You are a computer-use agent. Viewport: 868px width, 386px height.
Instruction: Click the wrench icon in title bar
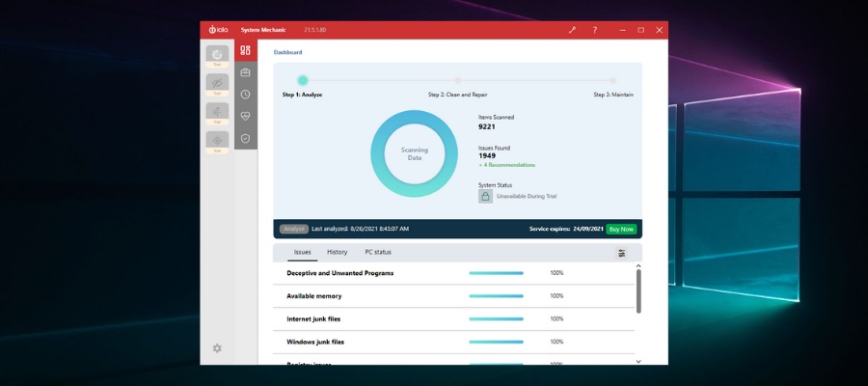572,30
